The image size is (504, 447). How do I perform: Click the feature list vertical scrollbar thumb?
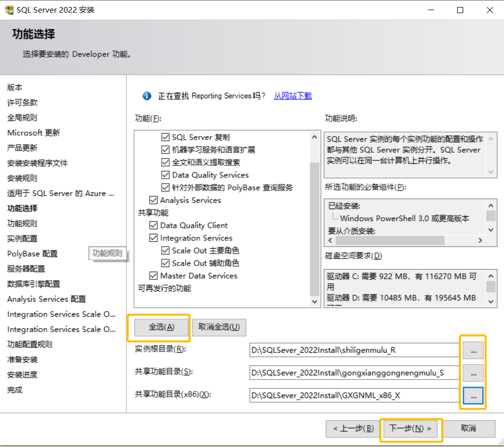point(315,229)
